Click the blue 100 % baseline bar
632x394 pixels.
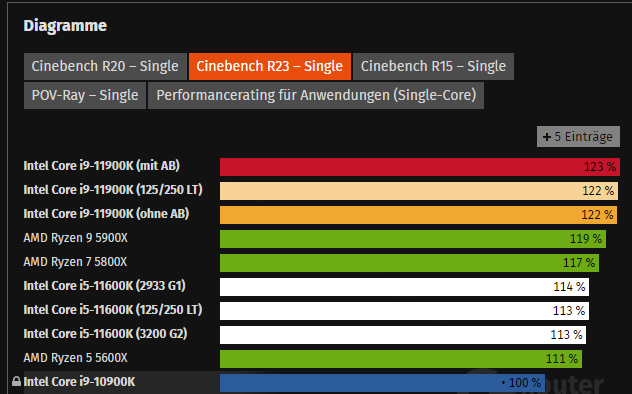(383, 383)
